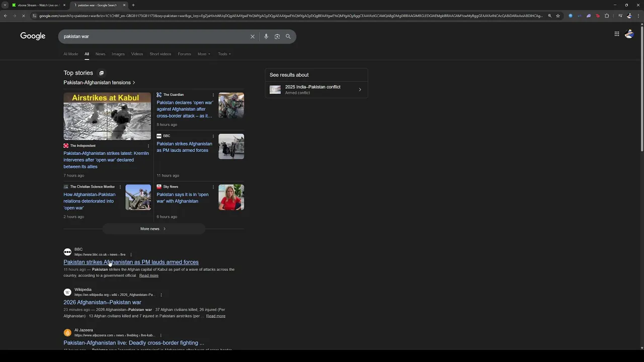644x362 pixels.
Task: Open 2026 Afghanistan–Pakistan war Wikipedia link
Action: [x=102, y=302]
